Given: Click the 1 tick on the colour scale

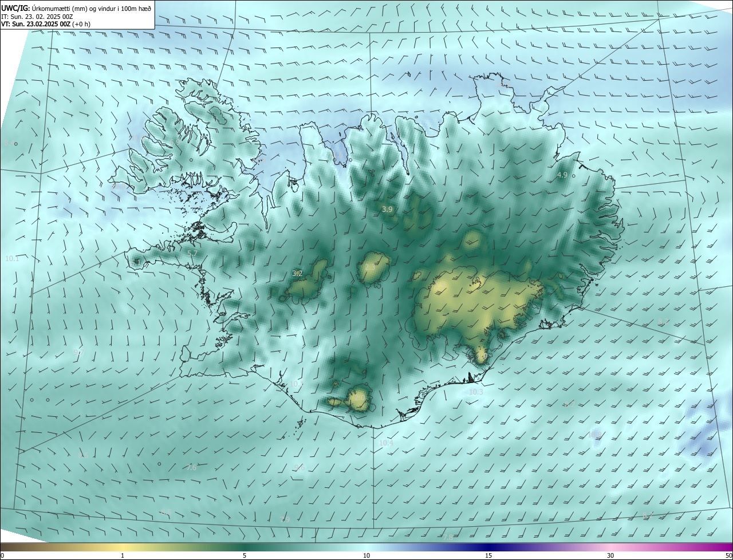Looking at the screenshot, I should [x=123, y=556].
